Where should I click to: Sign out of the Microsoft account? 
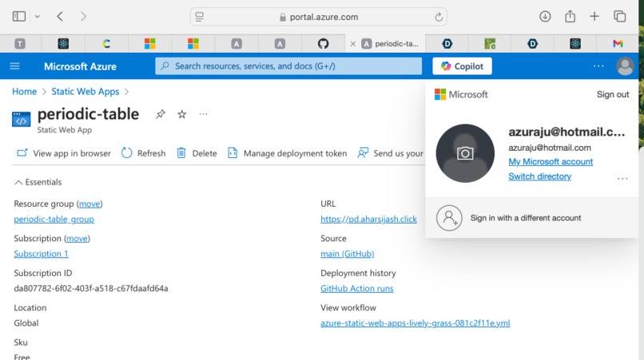[613, 94]
